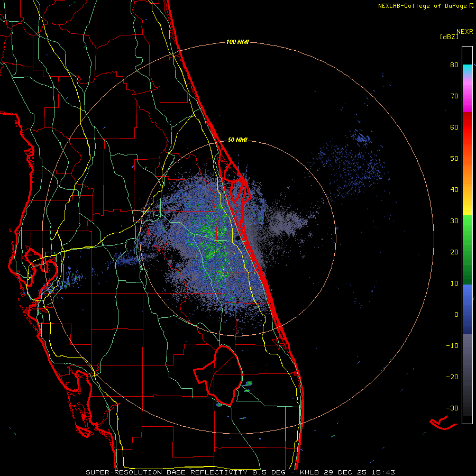Click the green segment of the reflectivity color bar

[x=467, y=250]
